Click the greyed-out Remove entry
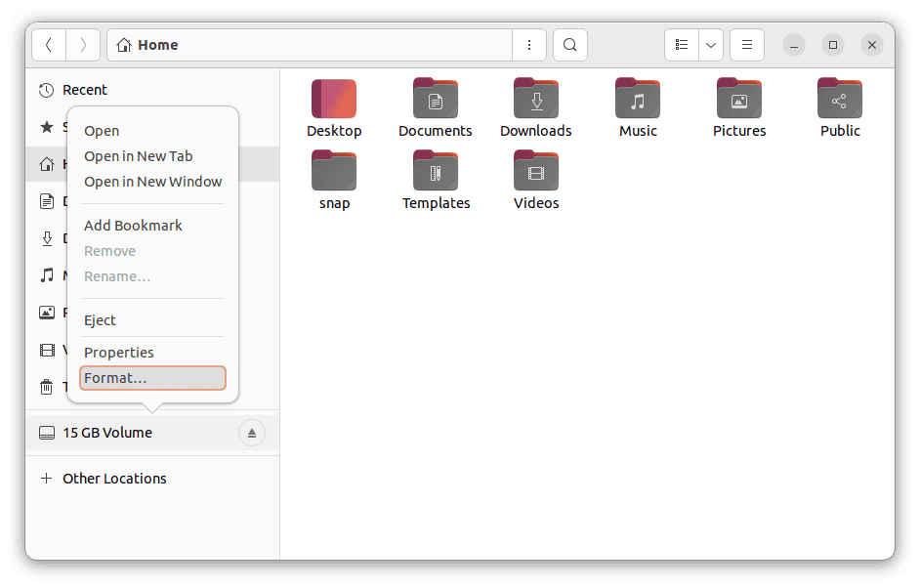920x588 pixels. 152,251
